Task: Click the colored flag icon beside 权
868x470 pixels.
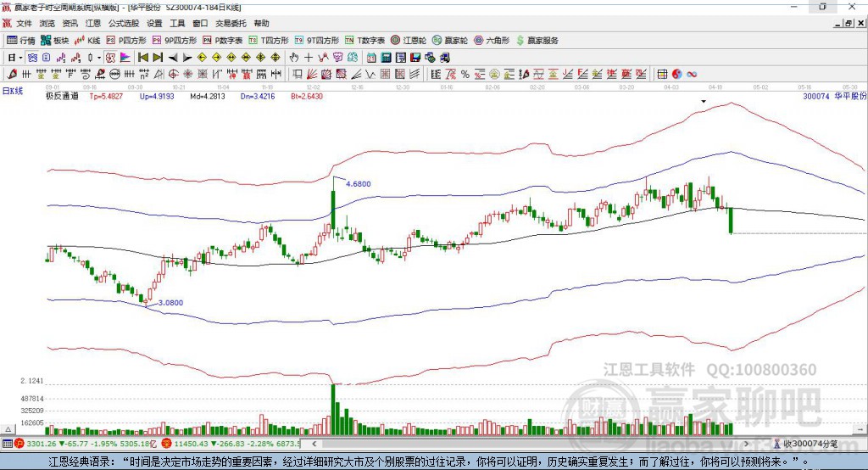Action: 125,58
